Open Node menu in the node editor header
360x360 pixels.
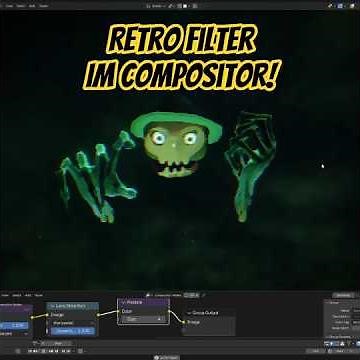click(x=39, y=295)
